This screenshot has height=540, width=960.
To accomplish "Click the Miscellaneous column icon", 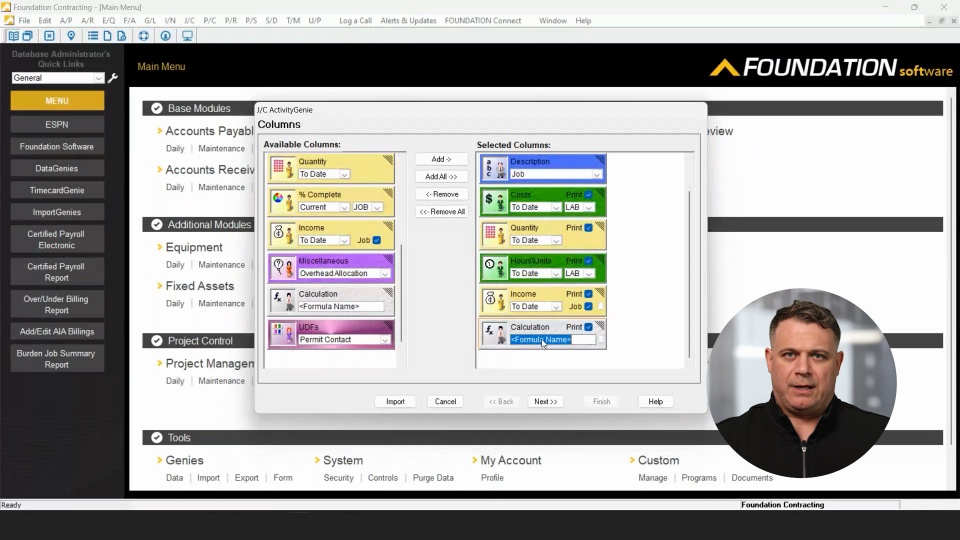I will point(282,267).
